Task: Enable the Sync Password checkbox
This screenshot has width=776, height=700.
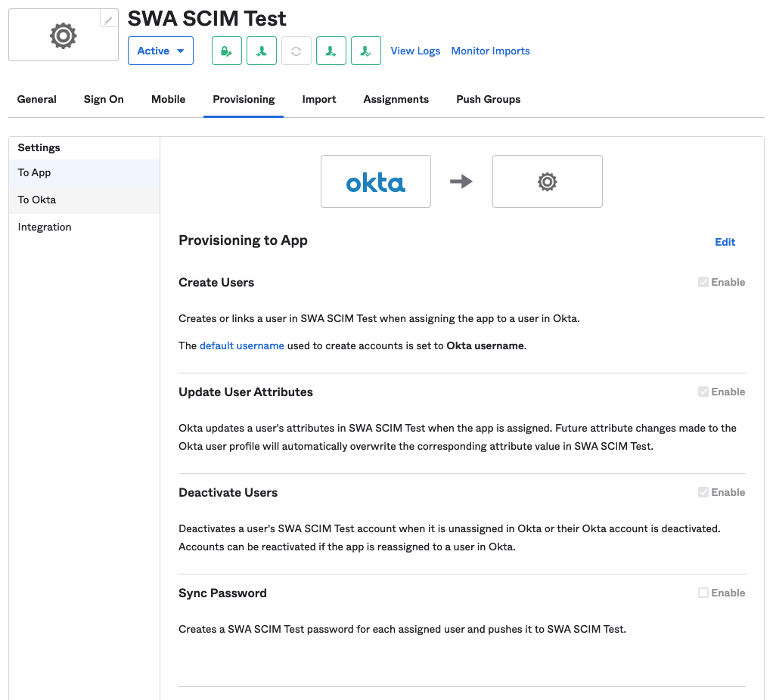Action: [703, 593]
